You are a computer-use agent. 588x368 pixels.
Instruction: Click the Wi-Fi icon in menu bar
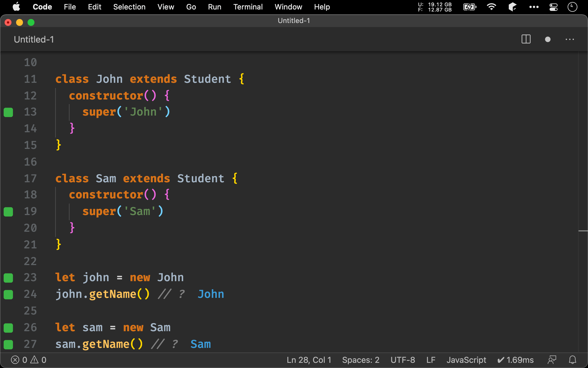point(491,7)
